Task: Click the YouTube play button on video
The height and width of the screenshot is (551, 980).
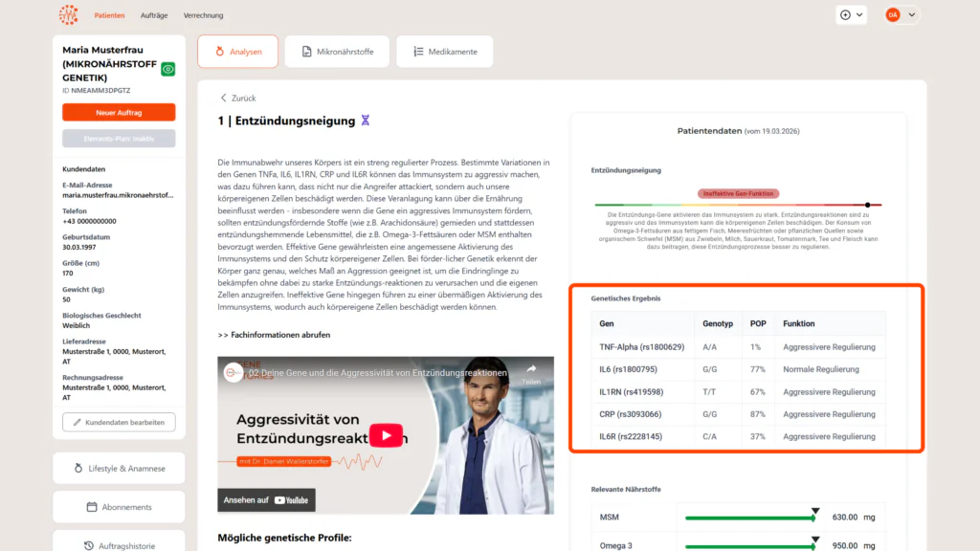Action: (x=387, y=435)
